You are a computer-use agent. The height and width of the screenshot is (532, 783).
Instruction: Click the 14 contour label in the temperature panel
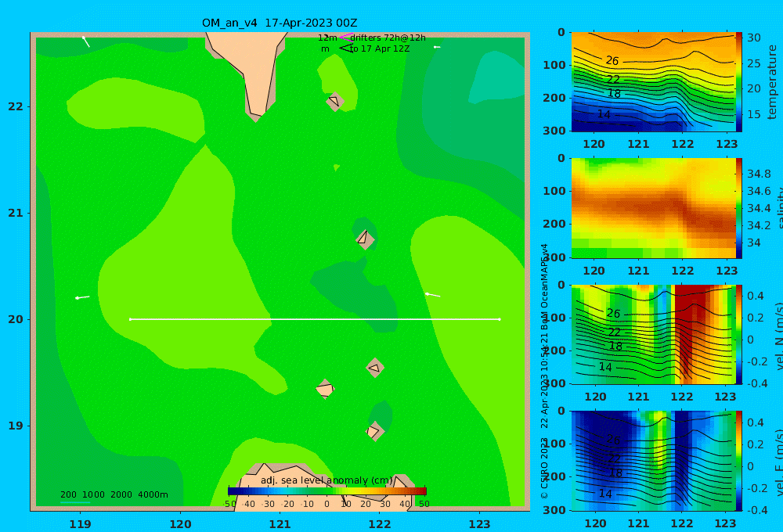604,114
